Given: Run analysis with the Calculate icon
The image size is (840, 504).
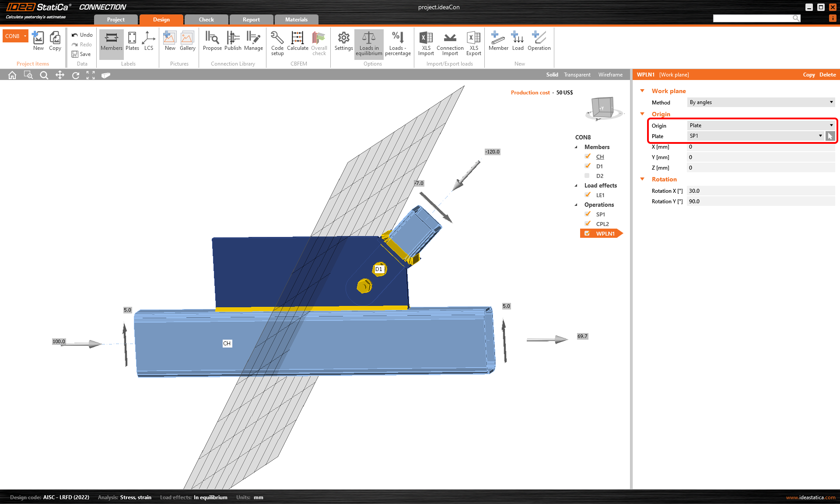Looking at the screenshot, I should [297, 42].
